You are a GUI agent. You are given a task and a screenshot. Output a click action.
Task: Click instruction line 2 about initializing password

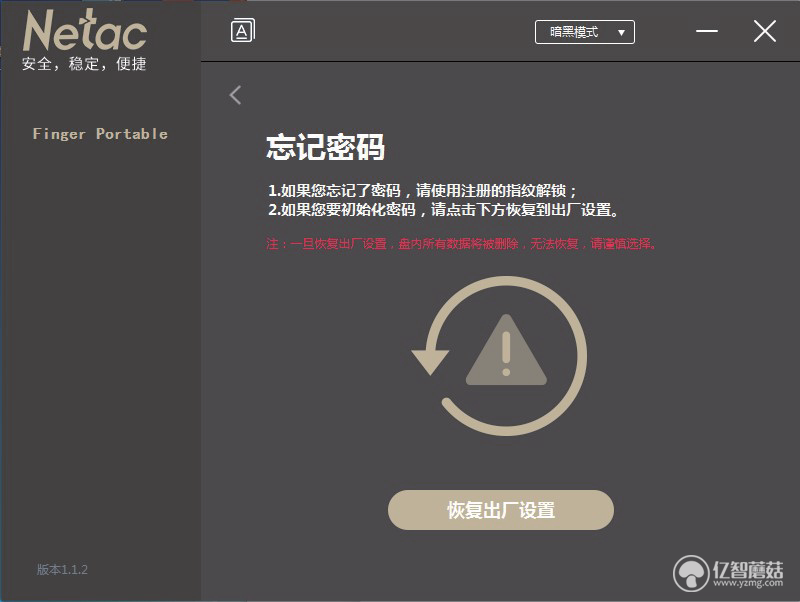click(443, 210)
